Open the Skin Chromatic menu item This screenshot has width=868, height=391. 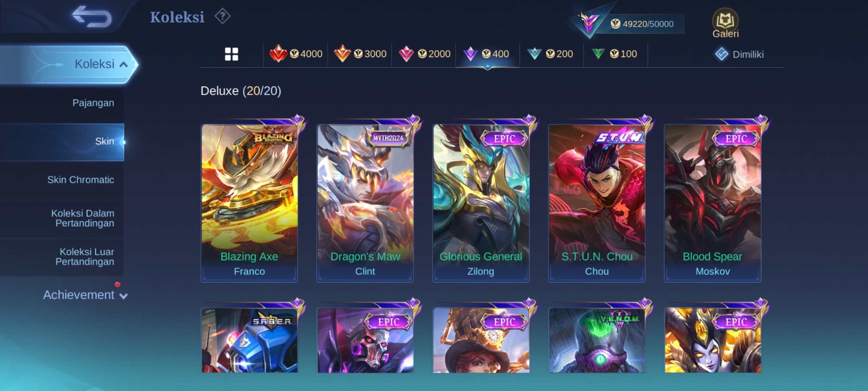(x=62, y=180)
